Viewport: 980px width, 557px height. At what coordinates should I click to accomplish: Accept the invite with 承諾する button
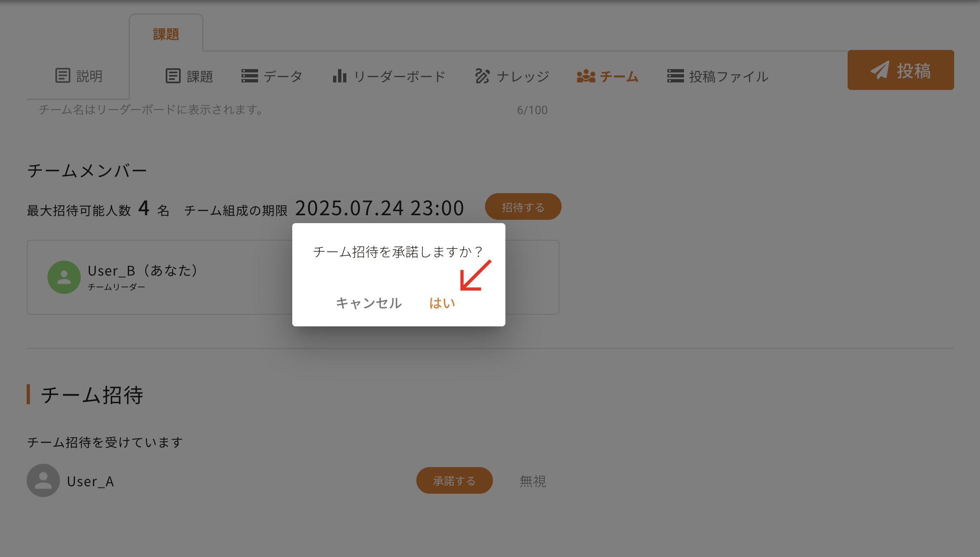click(454, 481)
